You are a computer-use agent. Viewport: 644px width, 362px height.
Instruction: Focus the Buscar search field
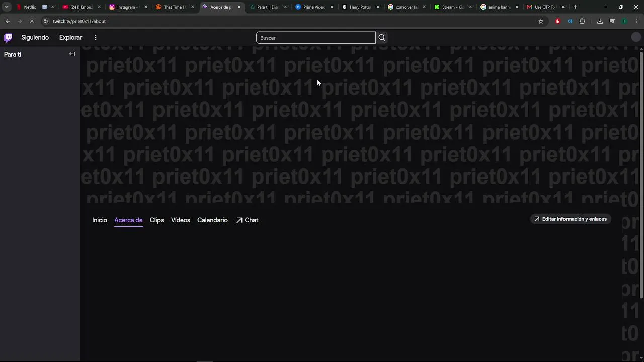click(316, 38)
